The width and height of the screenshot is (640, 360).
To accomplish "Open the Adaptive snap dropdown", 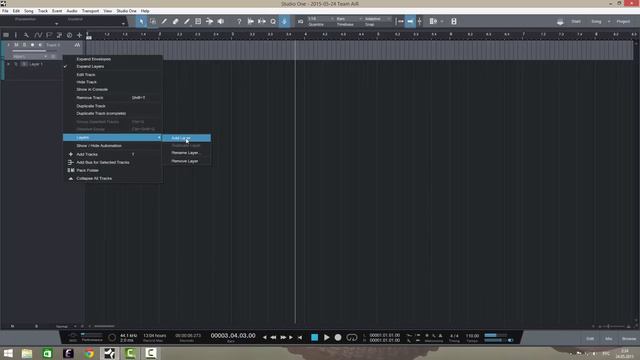I will (378, 19).
